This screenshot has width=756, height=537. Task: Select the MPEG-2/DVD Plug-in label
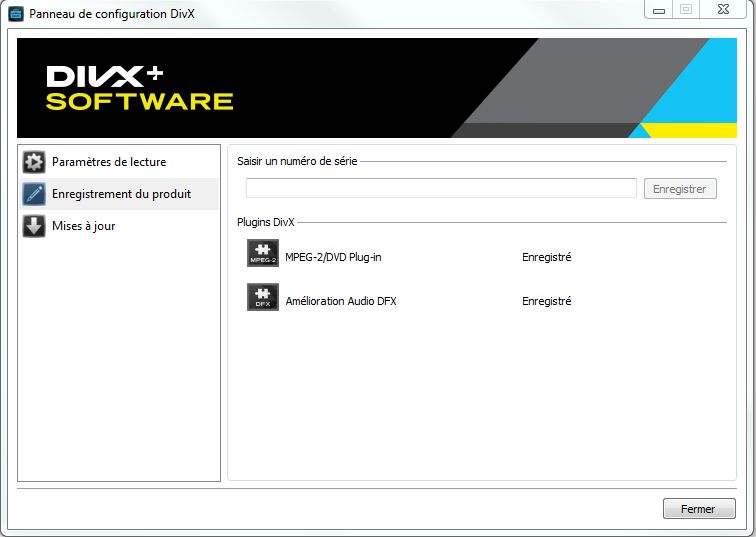(333, 257)
